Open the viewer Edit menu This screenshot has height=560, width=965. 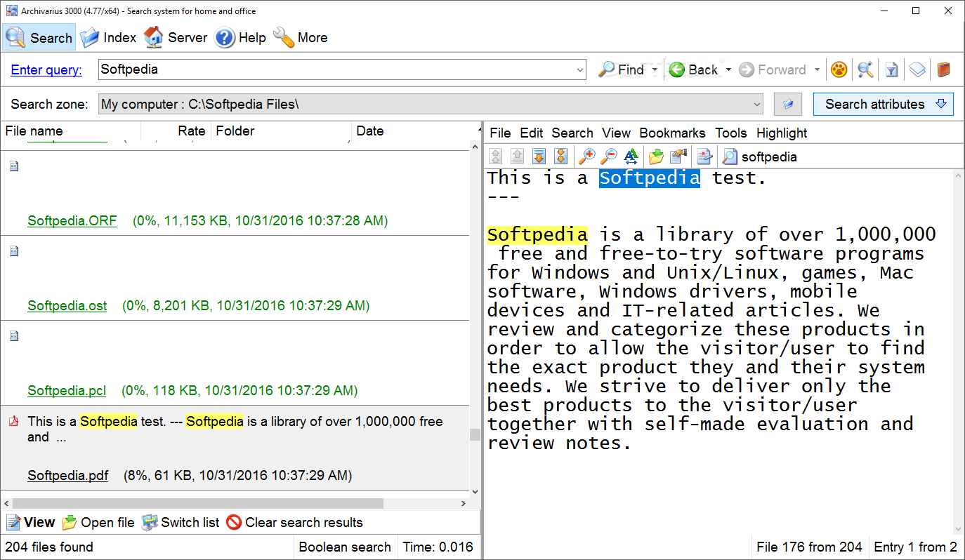pyautogui.click(x=532, y=133)
